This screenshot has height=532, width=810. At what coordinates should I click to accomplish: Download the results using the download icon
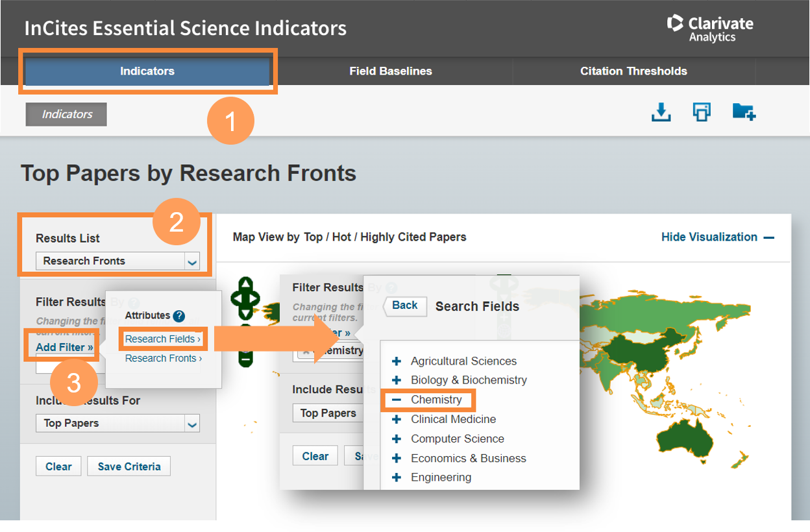click(661, 112)
